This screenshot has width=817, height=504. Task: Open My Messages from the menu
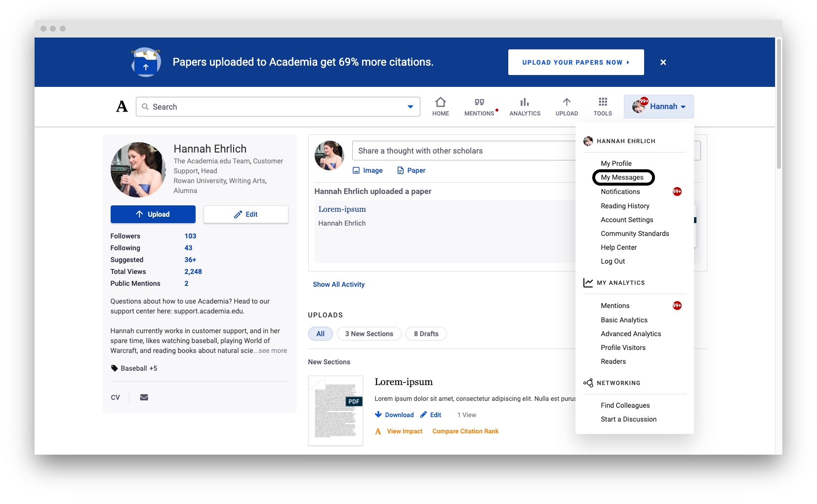[x=622, y=177]
